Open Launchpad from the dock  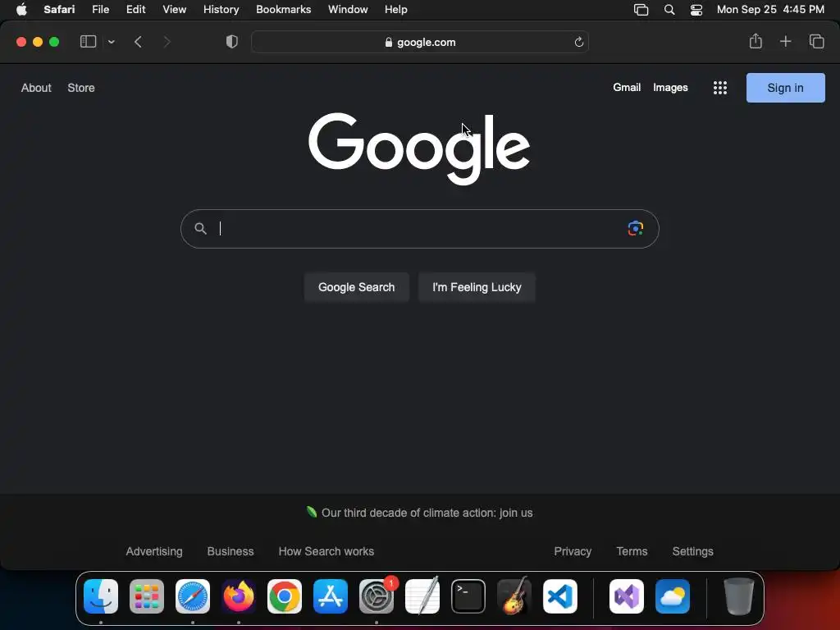pyautogui.click(x=147, y=596)
